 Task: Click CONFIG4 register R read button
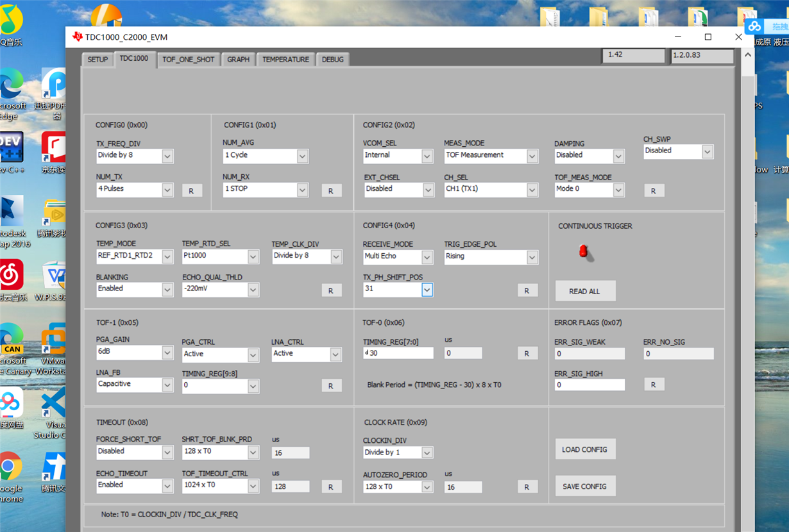(527, 290)
